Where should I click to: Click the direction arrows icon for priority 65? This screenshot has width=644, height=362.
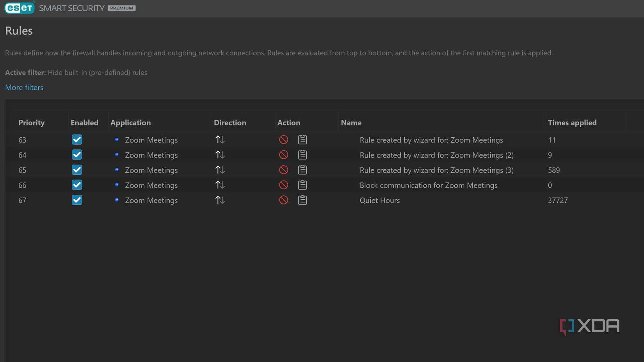coord(220,170)
